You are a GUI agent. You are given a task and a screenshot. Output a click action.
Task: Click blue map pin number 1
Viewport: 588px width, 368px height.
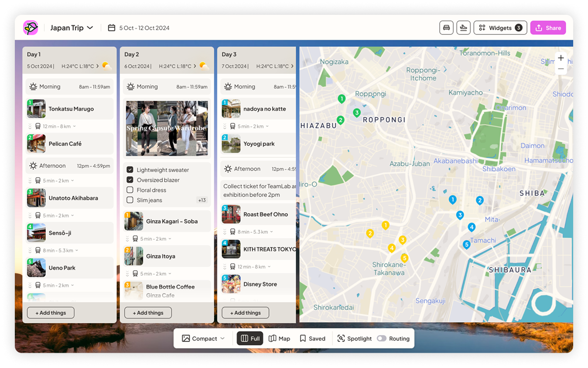(x=453, y=200)
